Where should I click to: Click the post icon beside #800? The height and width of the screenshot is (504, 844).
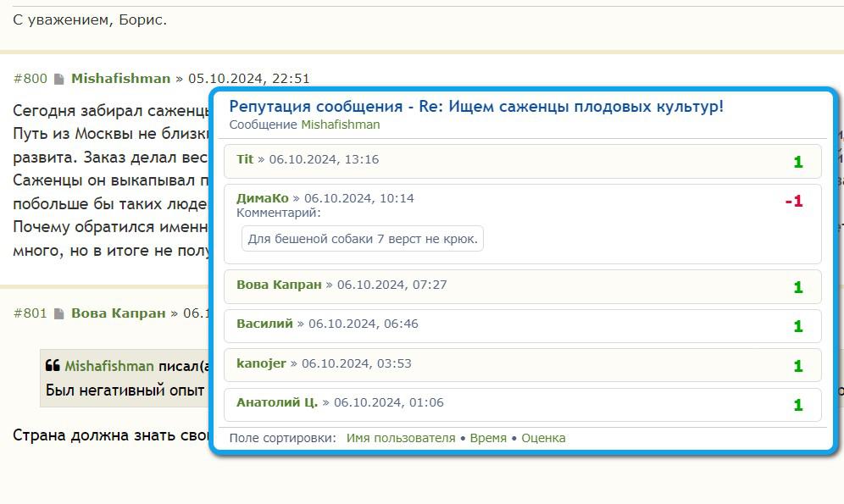point(59,79)
